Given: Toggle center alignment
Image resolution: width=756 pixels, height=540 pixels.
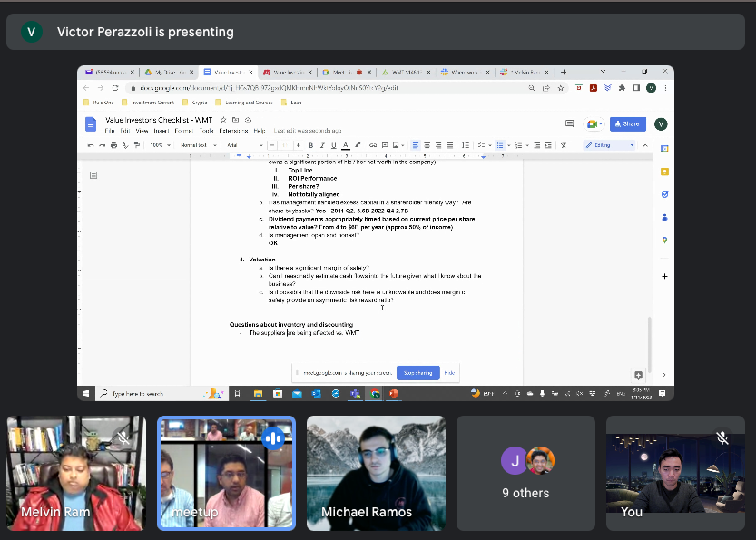Looking at the screenshot, I should pos(427,145).
